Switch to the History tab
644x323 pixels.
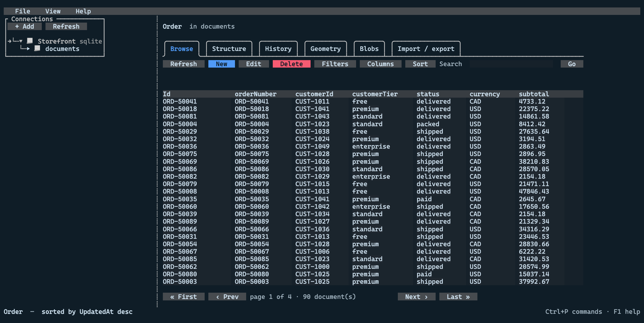[x=278, y=49]
